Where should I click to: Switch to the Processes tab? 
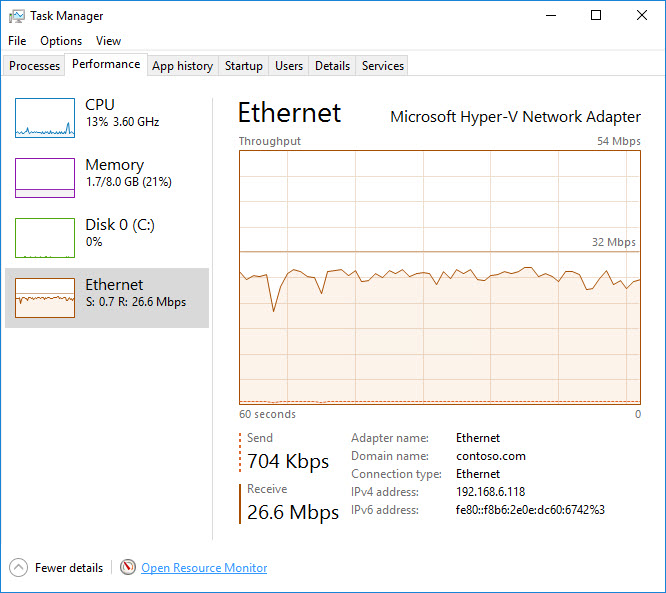tap(35, 66)
